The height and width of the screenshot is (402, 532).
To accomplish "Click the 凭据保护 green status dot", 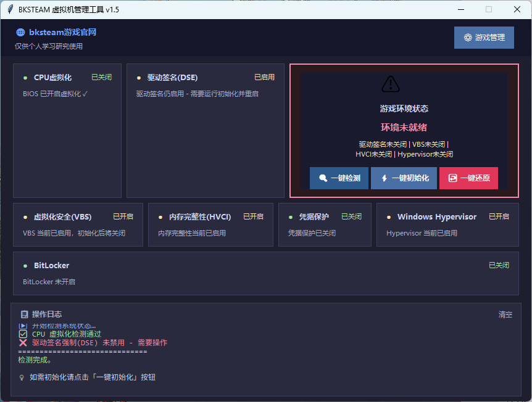I will pos(291,217).
